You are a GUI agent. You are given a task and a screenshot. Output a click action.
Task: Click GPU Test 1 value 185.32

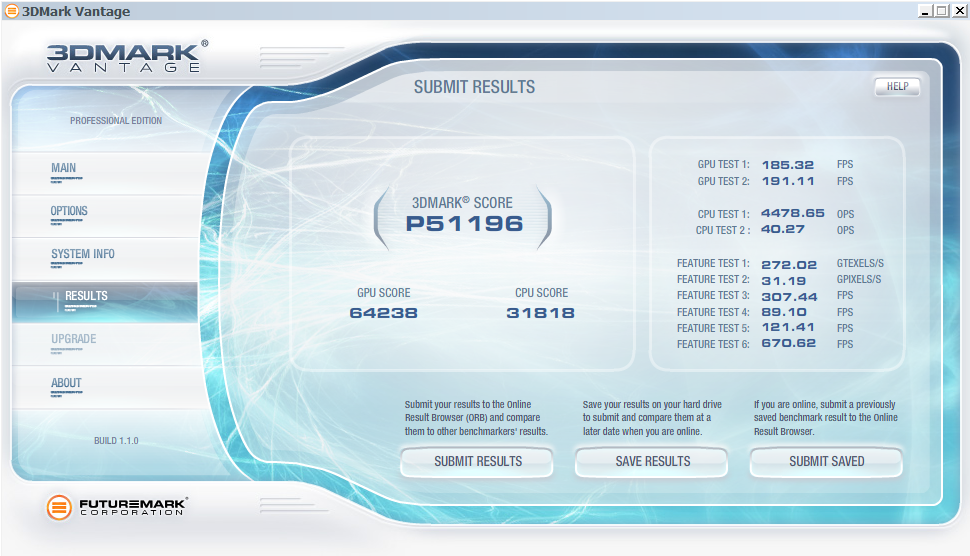[x=788, y=165]
